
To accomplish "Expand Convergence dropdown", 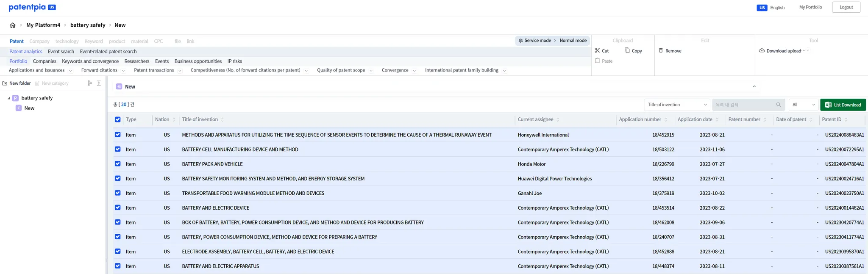I will (414, 71).
